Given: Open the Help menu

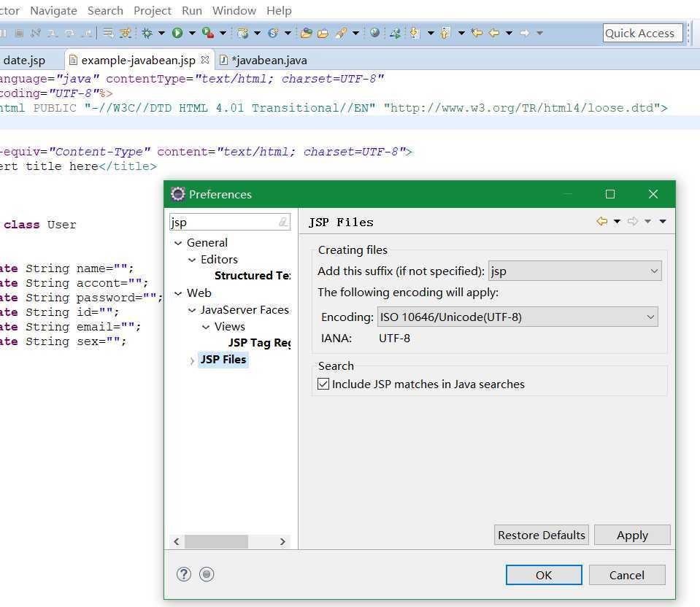Looking at the screenshot, I should tap(279, 10).
